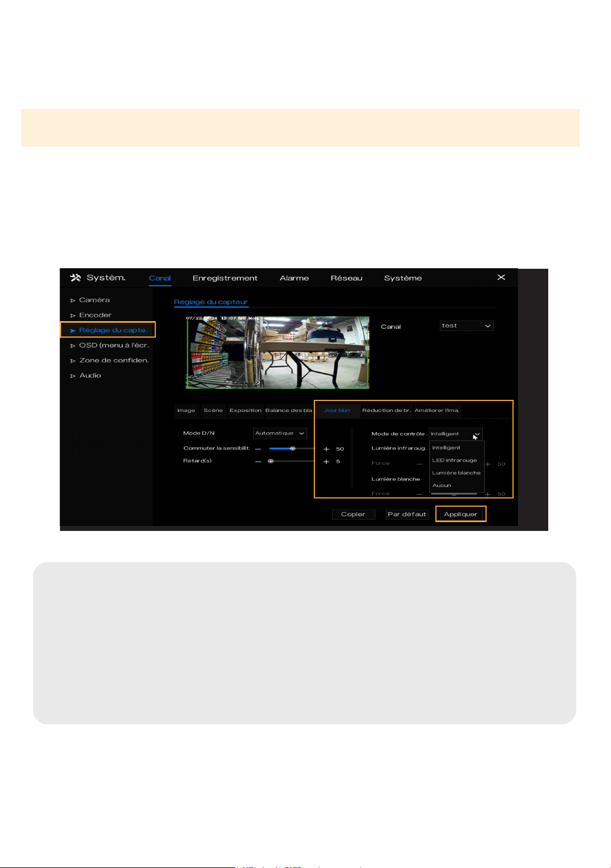
Task: Click the Commuter la sensibilit. slider
Action: (292, 449)
